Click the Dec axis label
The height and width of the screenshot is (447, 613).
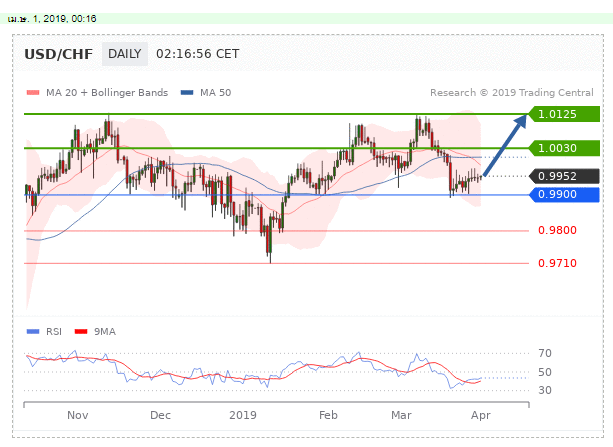[x=160, y=415]
